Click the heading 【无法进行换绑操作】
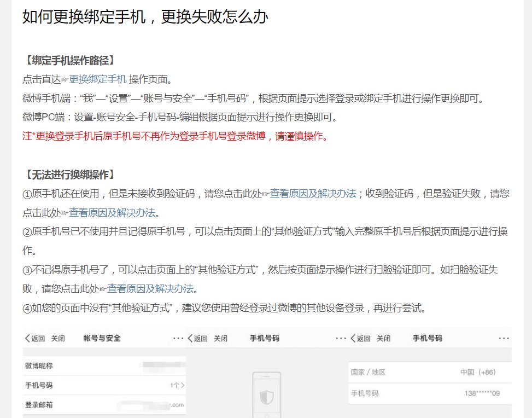 click(x=69, y=175)
